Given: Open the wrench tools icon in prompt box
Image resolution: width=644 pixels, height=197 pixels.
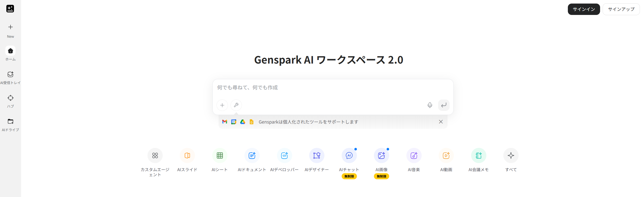Looking at the screenshot, I should 236,105.
